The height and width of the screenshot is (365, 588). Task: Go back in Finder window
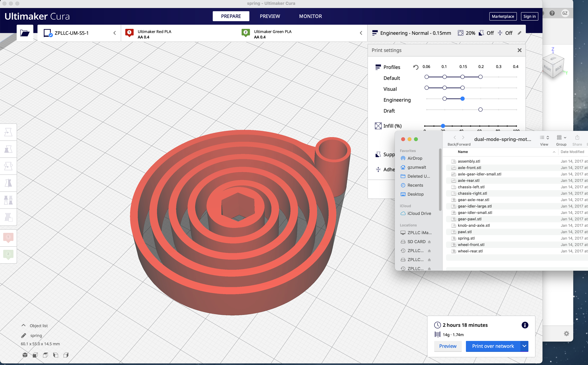pos(455,137)
